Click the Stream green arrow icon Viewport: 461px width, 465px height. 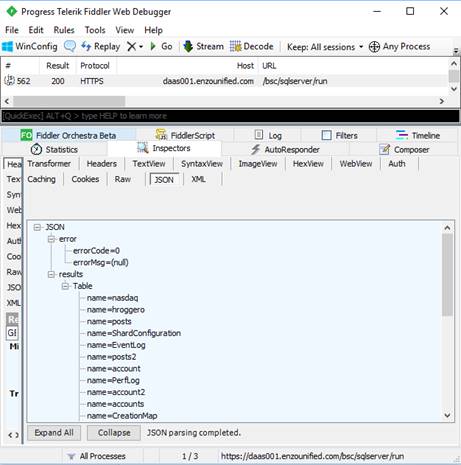pos(188,46)
